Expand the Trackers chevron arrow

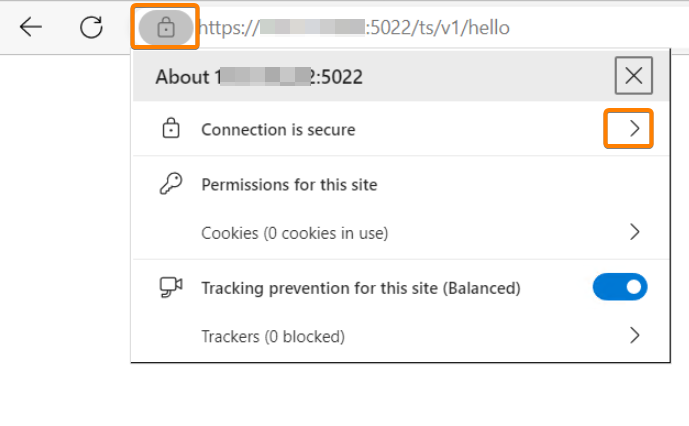click(634, 336)
